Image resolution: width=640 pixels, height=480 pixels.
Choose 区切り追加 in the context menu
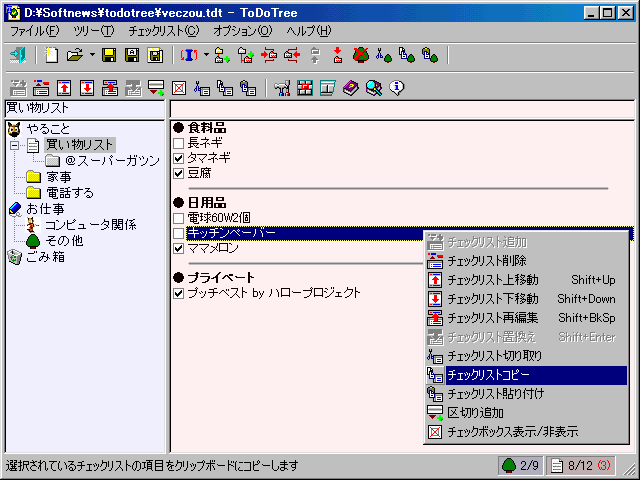click(527, 413)
